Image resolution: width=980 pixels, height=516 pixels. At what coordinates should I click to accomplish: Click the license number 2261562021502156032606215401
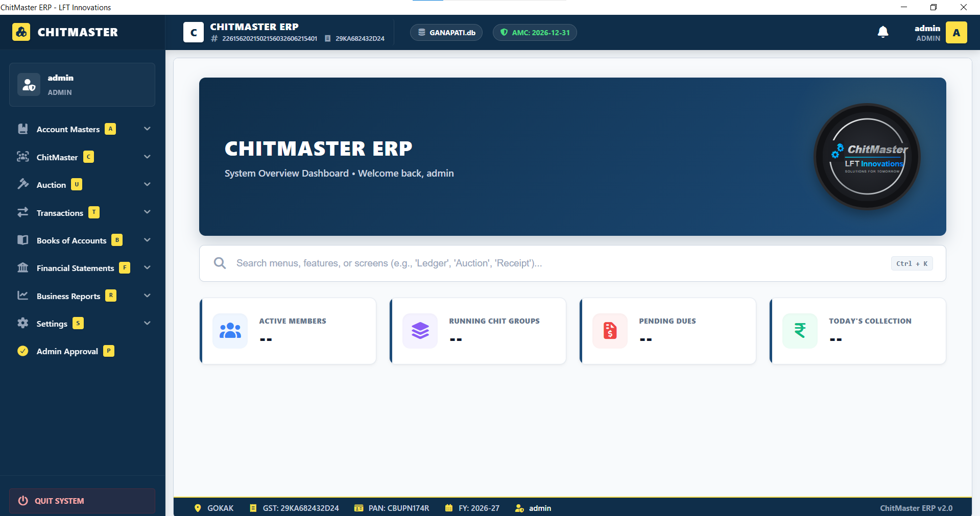pos(270,39)
